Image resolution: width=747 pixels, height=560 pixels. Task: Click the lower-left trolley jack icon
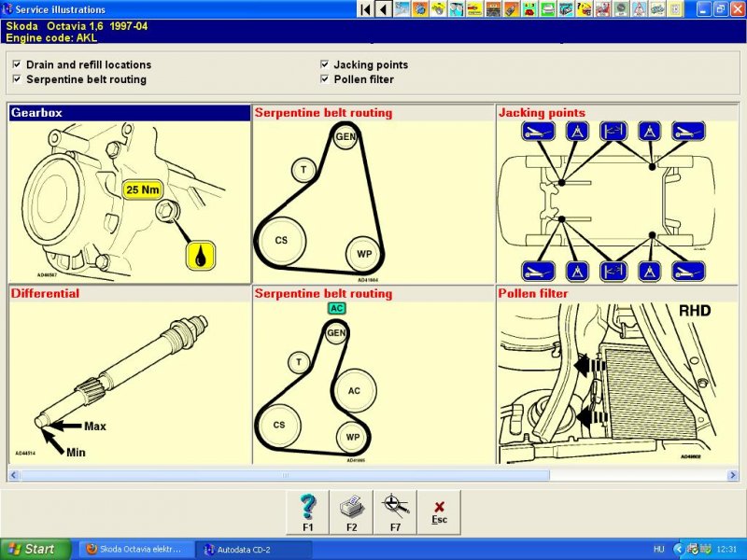pos(538,272)
